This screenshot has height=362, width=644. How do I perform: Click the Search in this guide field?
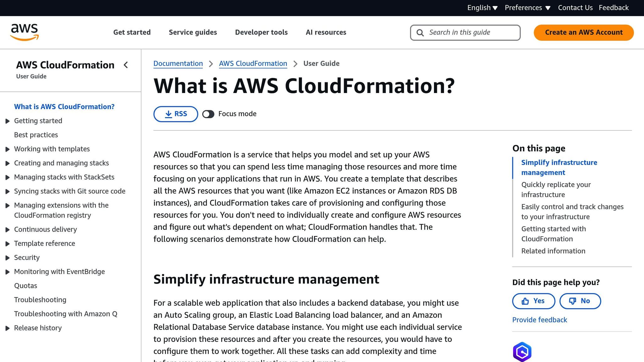pyautogui.click(x=465, y=33)
